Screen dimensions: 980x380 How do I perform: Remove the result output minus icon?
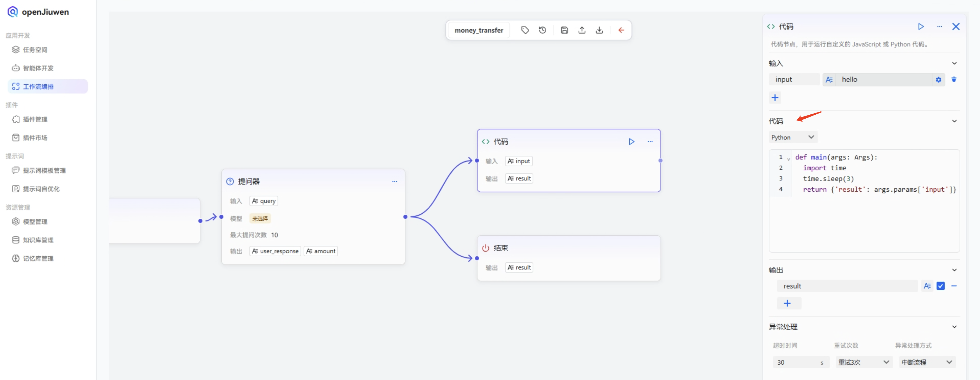954,286
